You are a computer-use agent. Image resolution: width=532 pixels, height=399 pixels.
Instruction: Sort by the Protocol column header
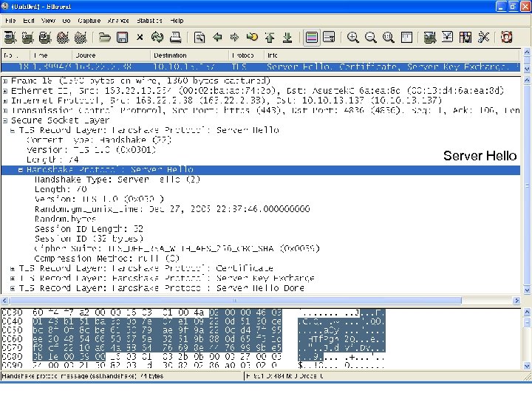click(246, 55)
